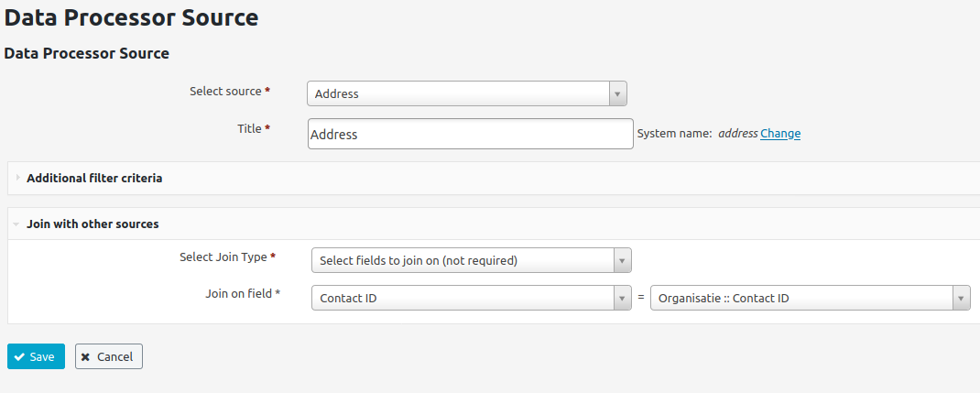Image resolution: width=980 pixels, height=393 pixels.
Task: Click the X icon on Cancel
Action: [85, 356]
